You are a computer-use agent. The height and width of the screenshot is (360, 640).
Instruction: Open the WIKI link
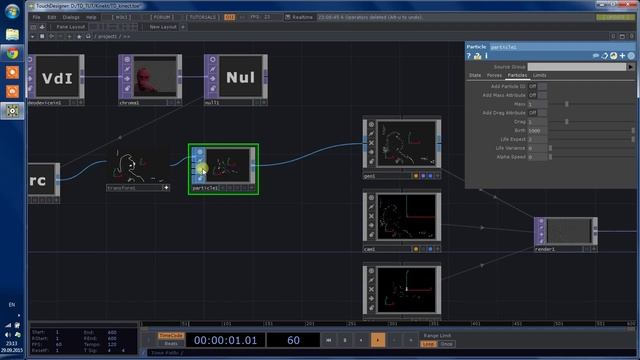[x=121, y=17]
